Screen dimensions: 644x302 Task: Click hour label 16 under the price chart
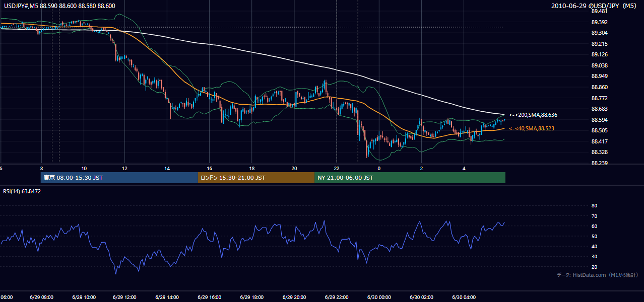(x=210, y=168)
